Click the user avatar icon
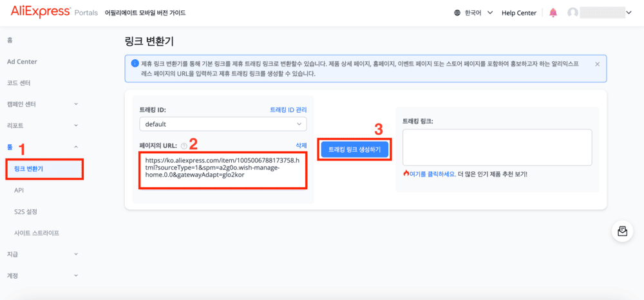 (573, 13)
